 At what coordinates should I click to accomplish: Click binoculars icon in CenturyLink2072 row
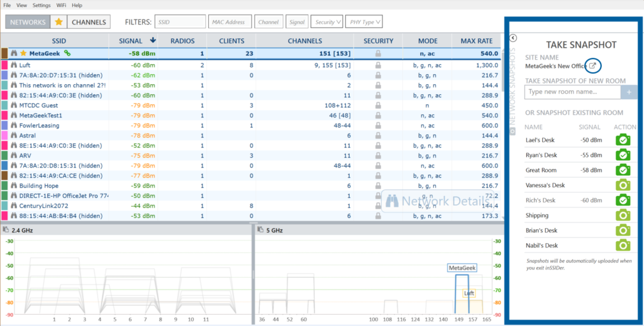coord(14,206)
